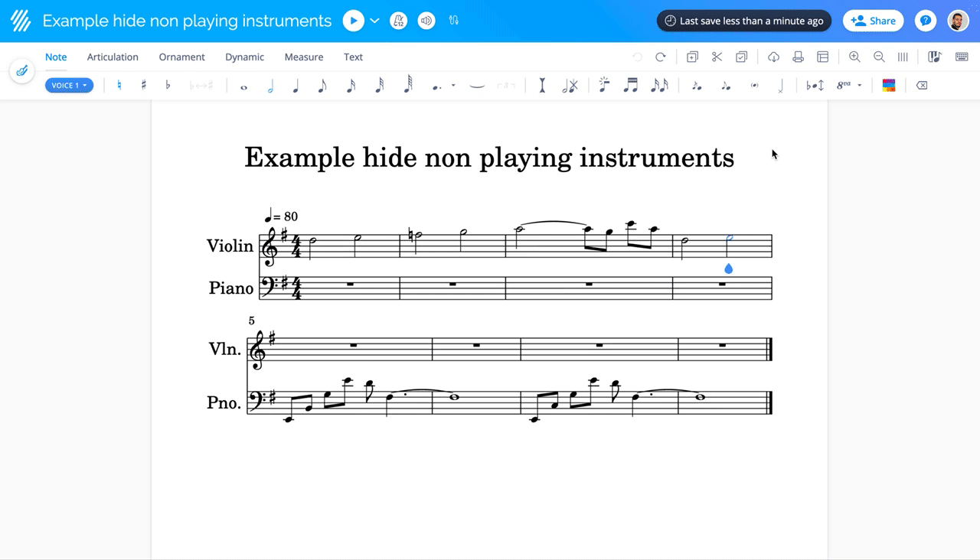
Task: Cut the selected measures with scissors tool
Action: click(717, 57)
